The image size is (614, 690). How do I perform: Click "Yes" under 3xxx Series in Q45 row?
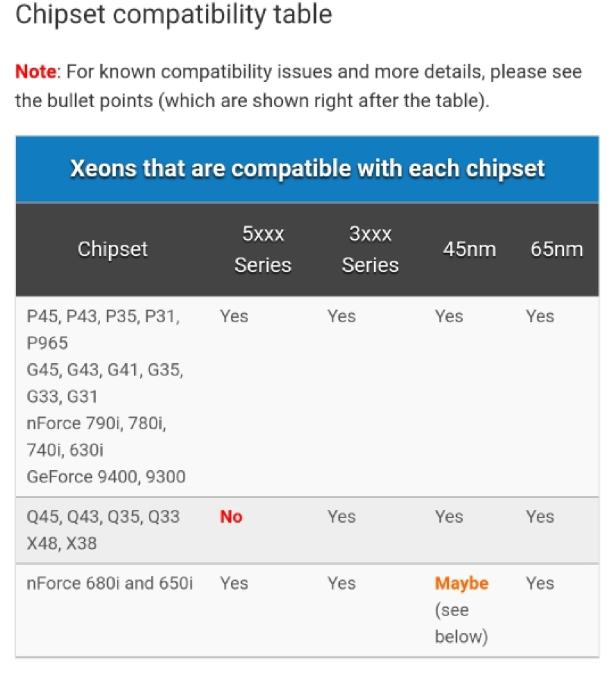tap(341, 517)
